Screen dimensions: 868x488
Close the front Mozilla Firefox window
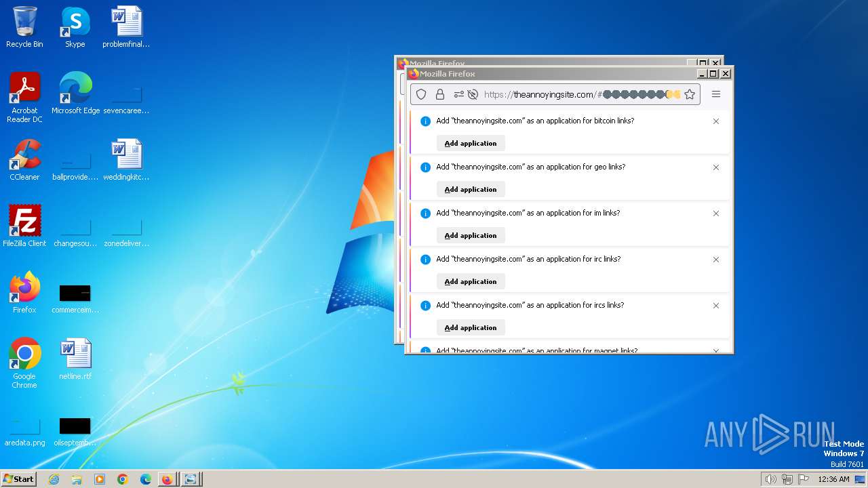click(x=726, y=74)
